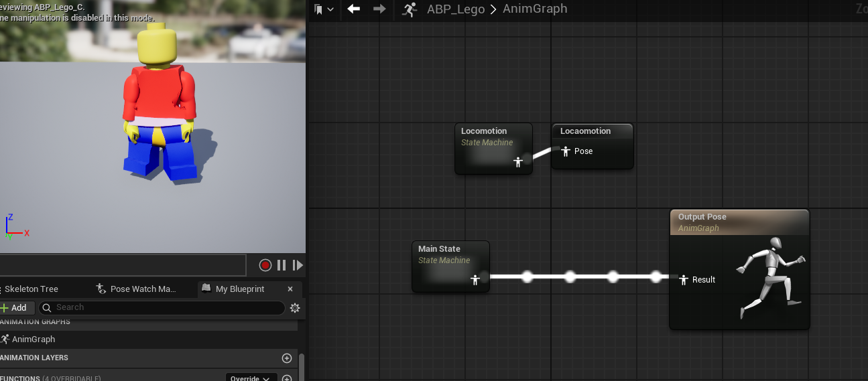868x381 pixels.
Task: Click the Locomotion node output pose pin
Action: pyautogui.click(x=517, y=162)
